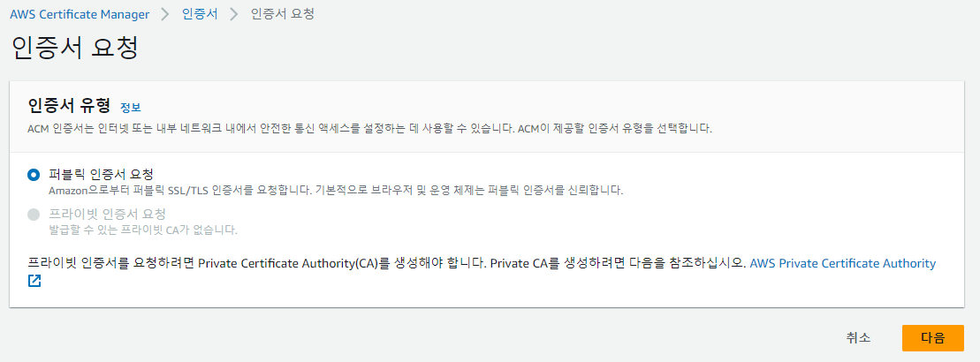Screen dimensions: 980x362
Task: Cancel with the 취소 button
Action: point(858,337)
